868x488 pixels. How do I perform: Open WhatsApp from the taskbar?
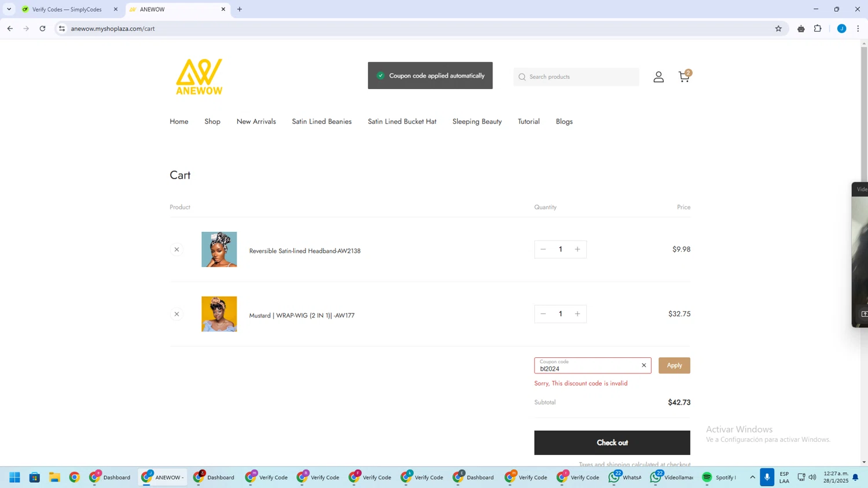pos(625,477)
